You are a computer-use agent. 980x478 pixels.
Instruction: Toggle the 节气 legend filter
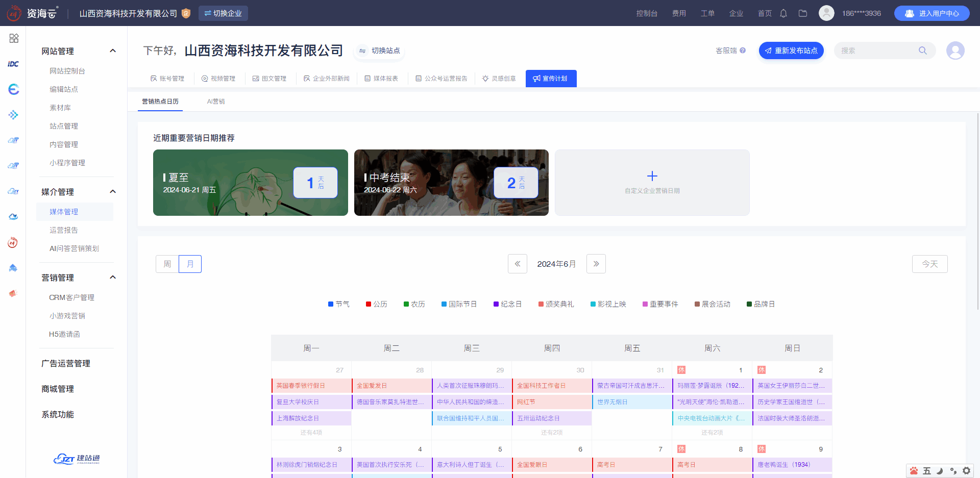click(338, 304)
